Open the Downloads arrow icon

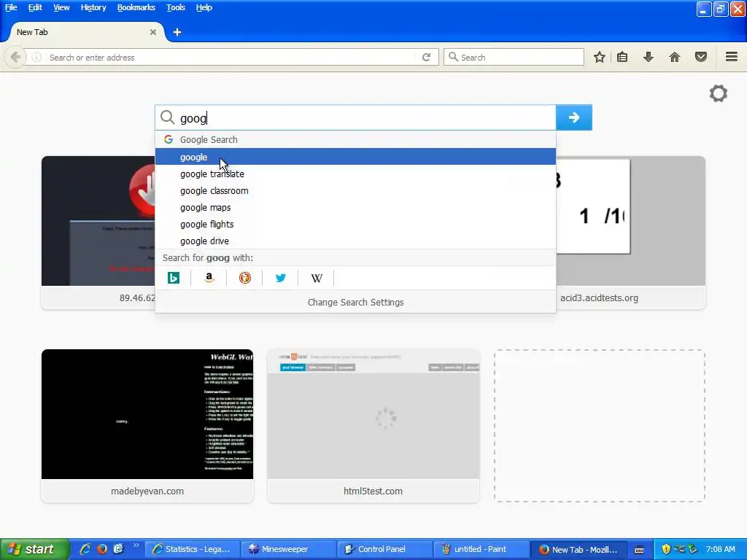649,57
